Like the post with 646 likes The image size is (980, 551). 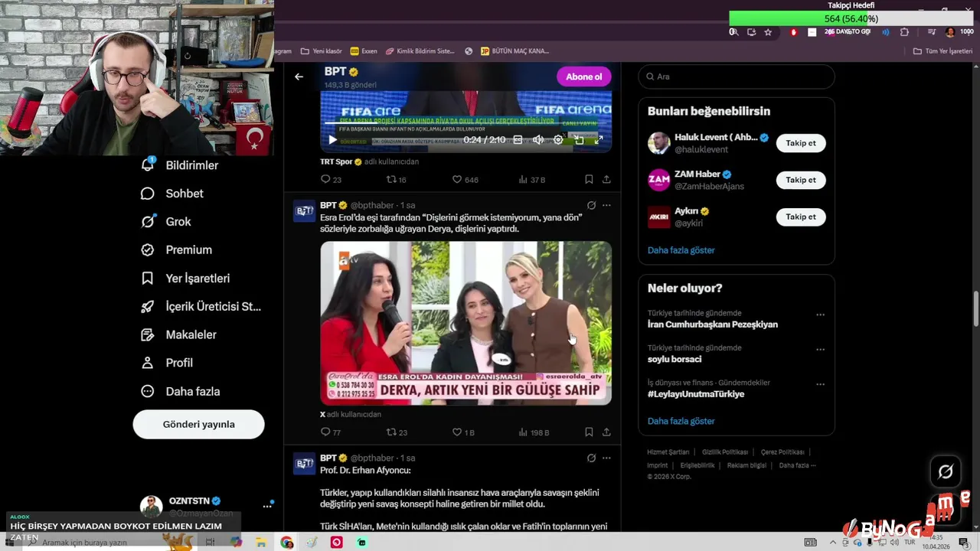[465, 180]
